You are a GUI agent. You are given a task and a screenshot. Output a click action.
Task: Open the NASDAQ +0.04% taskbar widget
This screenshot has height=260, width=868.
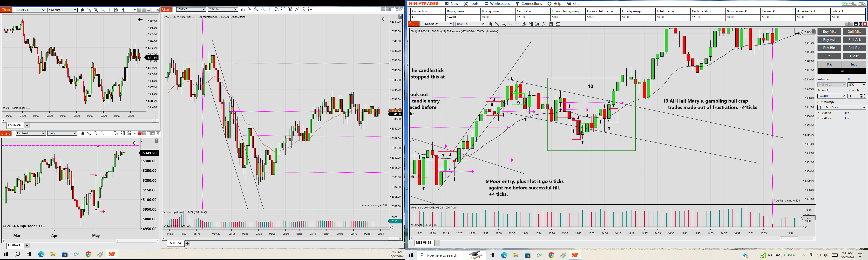(x=778, y=255)
